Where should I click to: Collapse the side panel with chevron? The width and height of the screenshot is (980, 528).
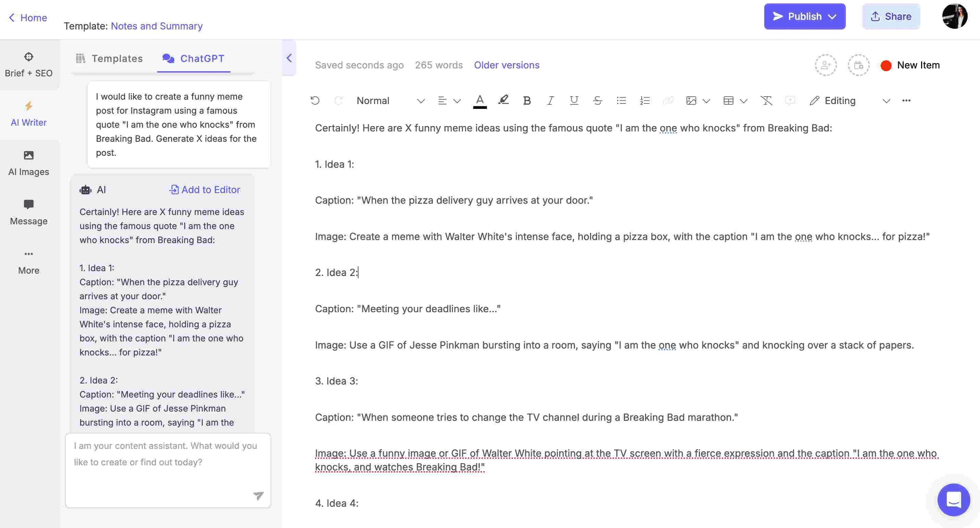pos(289,58)
